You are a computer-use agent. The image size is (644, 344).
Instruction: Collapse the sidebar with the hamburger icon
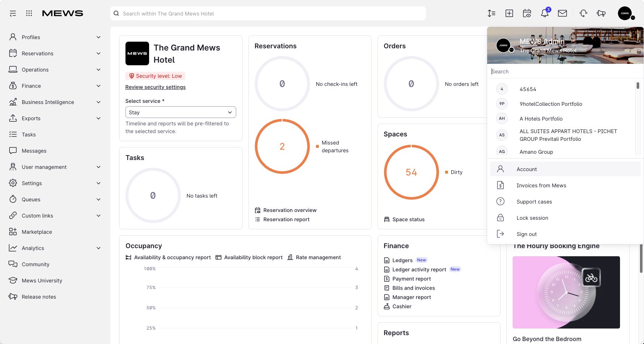[13, 14]
